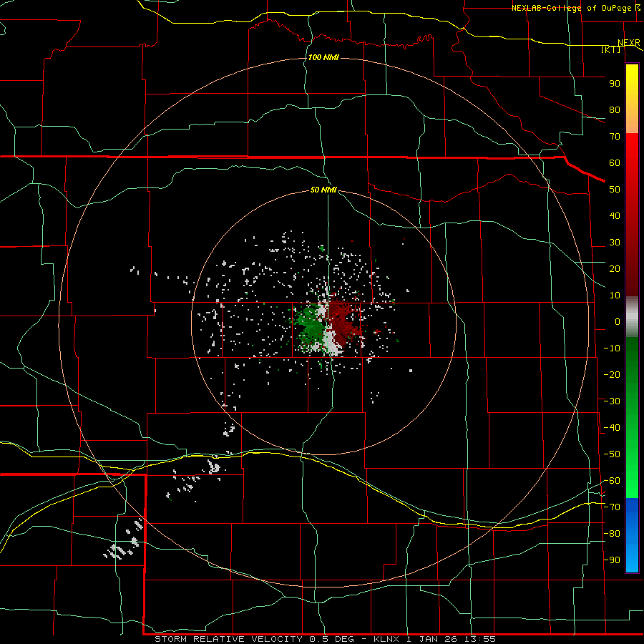This screenshot has height=644, width=644.
Task: Click the positive 80 value on velocity scale
Action: coord(615,110)
